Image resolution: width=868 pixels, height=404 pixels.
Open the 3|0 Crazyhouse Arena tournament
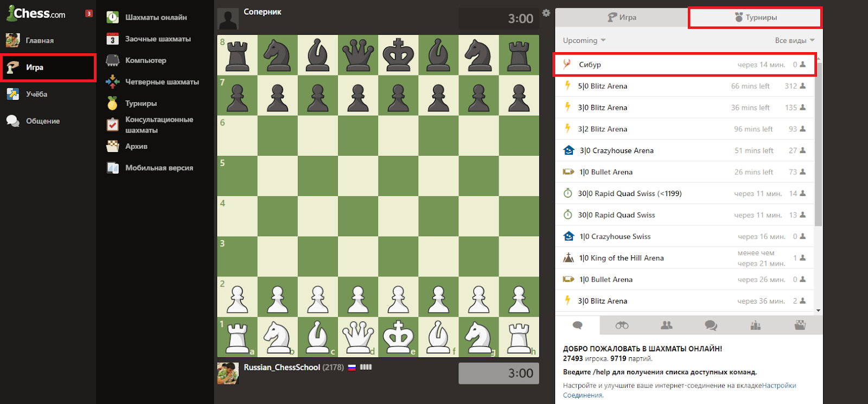coord(685,150)
